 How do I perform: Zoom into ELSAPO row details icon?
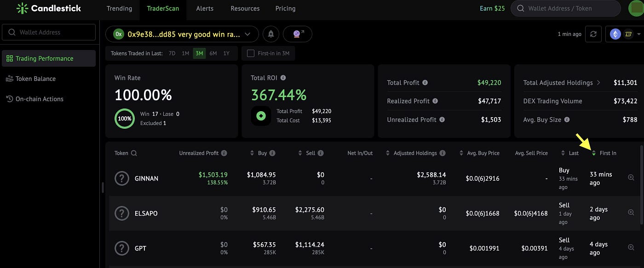point(631,212)
